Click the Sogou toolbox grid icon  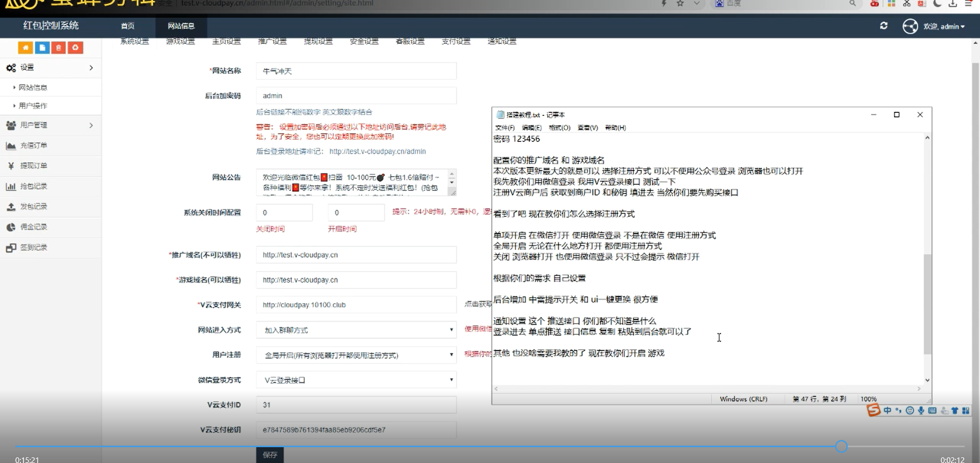tap(965, 410)
